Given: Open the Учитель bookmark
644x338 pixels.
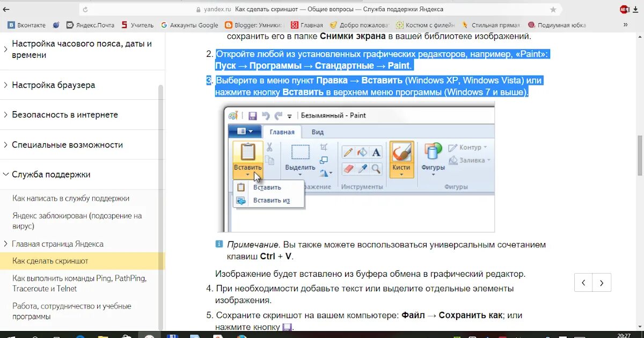Looking at the screenshot, I should [137, 25].
